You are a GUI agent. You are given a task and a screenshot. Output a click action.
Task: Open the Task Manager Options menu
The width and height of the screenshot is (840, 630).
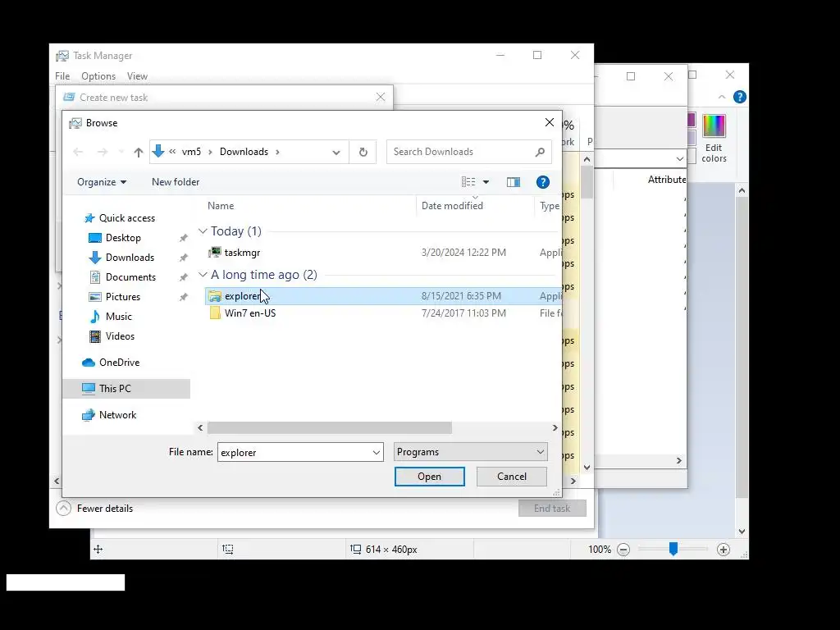click(98, 76)
